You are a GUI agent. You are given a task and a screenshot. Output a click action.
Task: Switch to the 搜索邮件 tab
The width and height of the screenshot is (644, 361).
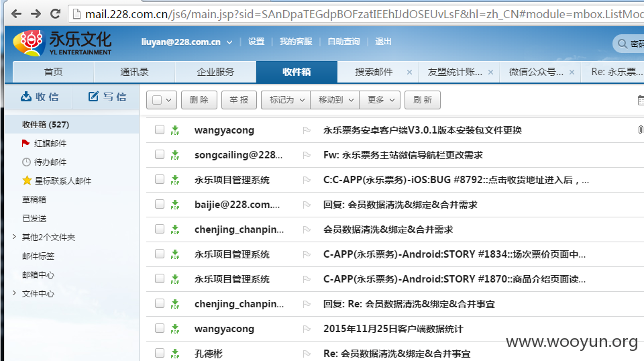(374, 72)
